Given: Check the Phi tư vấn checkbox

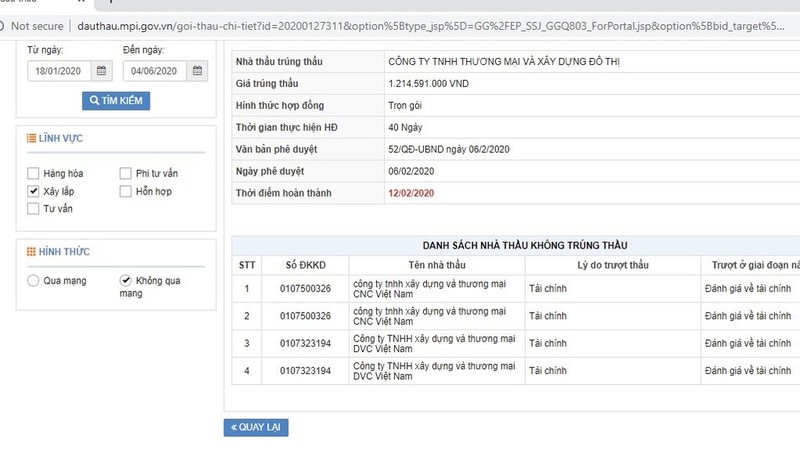Looking at the screenshot, I should click(126, 173).
